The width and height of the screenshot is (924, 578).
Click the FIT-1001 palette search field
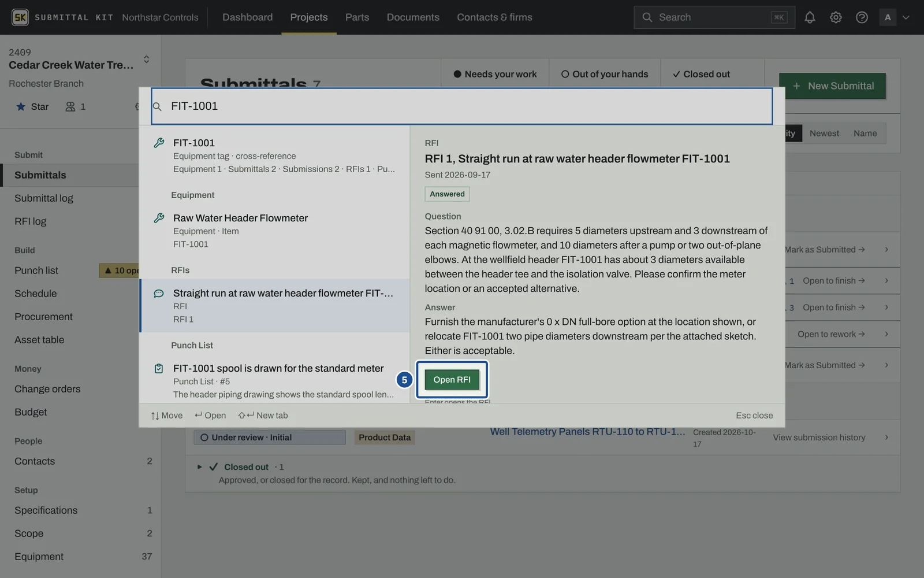(x=462, y=106)
